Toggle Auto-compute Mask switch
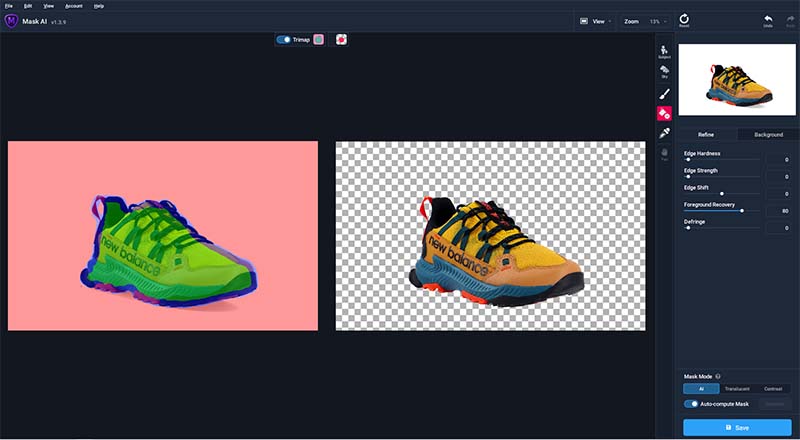 [691, 404]
